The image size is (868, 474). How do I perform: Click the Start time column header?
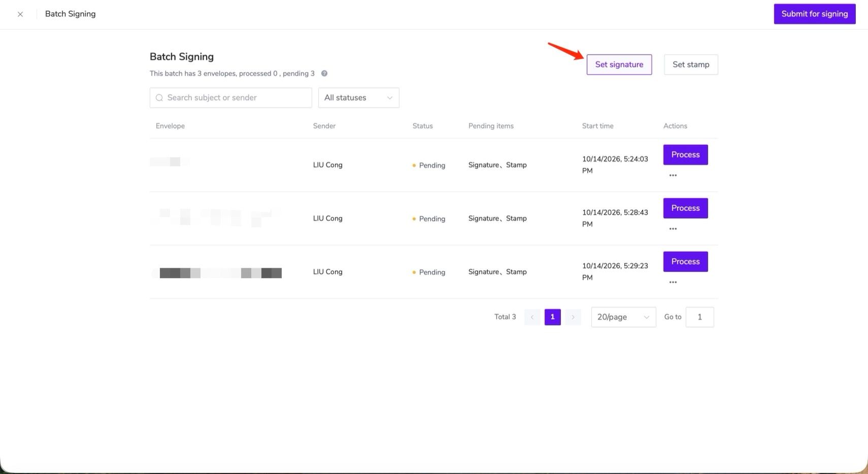(598, 126)
